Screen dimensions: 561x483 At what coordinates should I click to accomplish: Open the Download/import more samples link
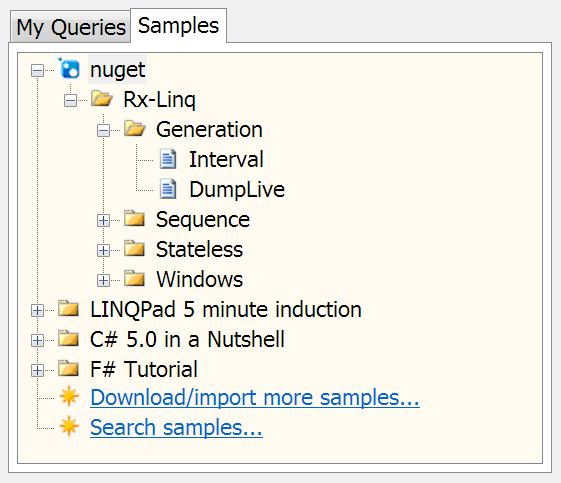coord(255,397)
